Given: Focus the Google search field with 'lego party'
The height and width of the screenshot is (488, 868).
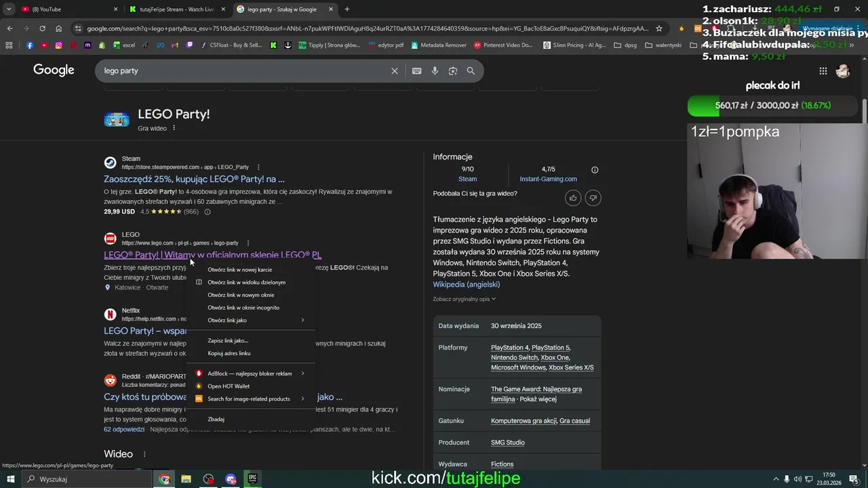Looking at the screenshot, I should click(x=241, y=70).
